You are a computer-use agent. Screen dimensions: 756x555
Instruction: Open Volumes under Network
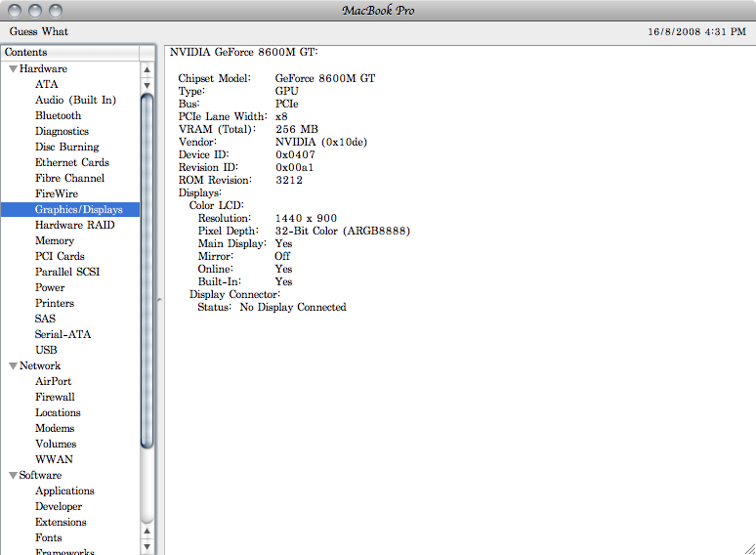tap(56, 444)
